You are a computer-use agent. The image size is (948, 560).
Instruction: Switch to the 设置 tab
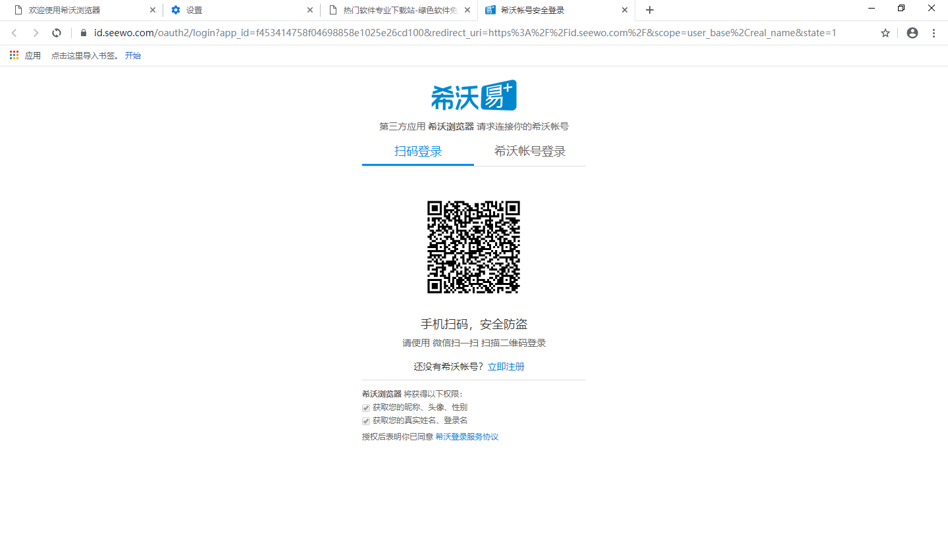click(240, 10)
